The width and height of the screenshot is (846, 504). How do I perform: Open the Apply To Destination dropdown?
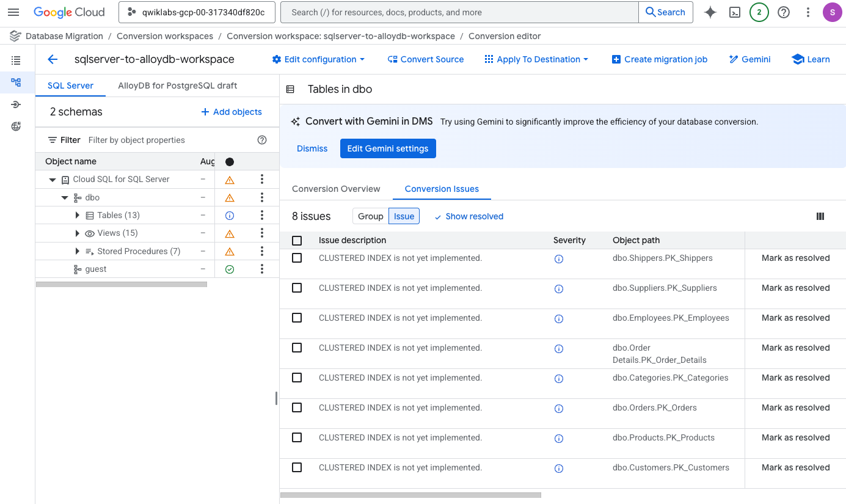(536, 59)
